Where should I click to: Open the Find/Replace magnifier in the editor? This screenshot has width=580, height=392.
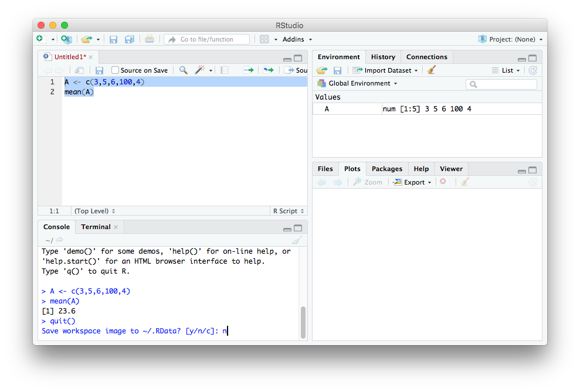[182, 70]
